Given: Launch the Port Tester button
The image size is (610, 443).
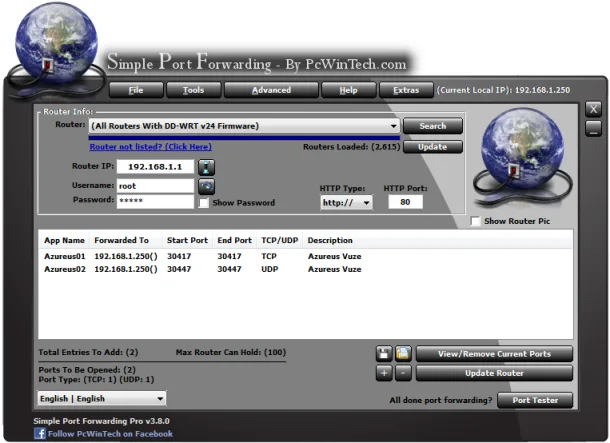Looking at the screenshot, I should (x=535, y=400).
